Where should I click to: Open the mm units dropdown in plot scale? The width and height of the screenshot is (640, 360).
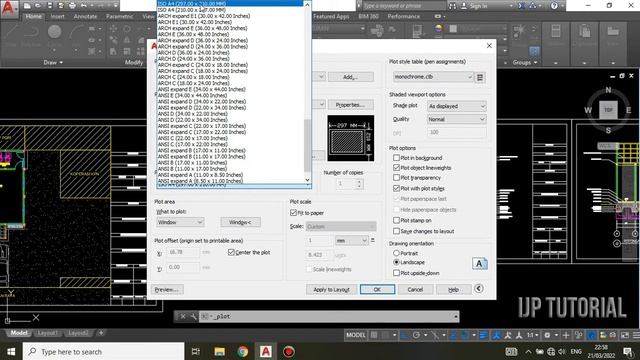(x=351, y=241)
